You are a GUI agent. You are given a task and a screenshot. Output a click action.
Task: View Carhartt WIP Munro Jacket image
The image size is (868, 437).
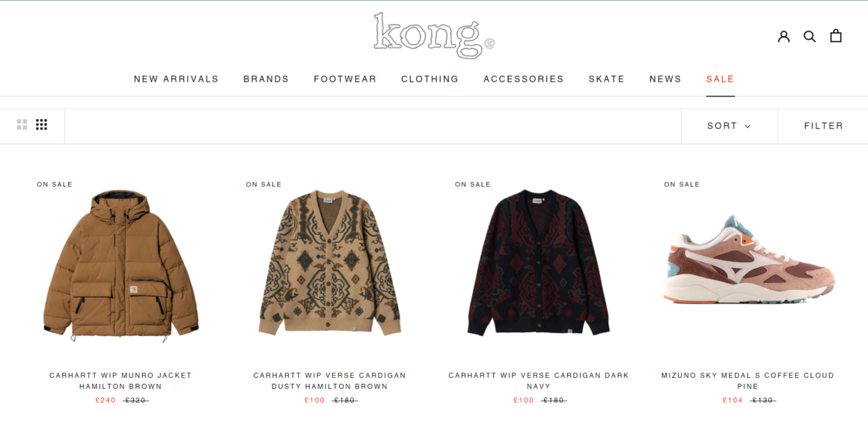120,265
